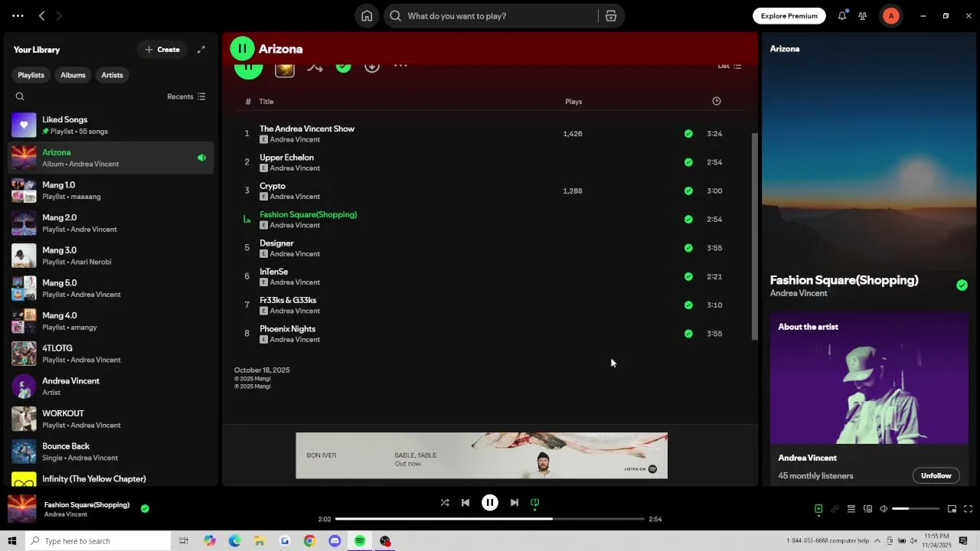The image size is (980, 551).
Task: Open the Bon Iver SABLE, fABLE ad banner
Action: [482, 456]
